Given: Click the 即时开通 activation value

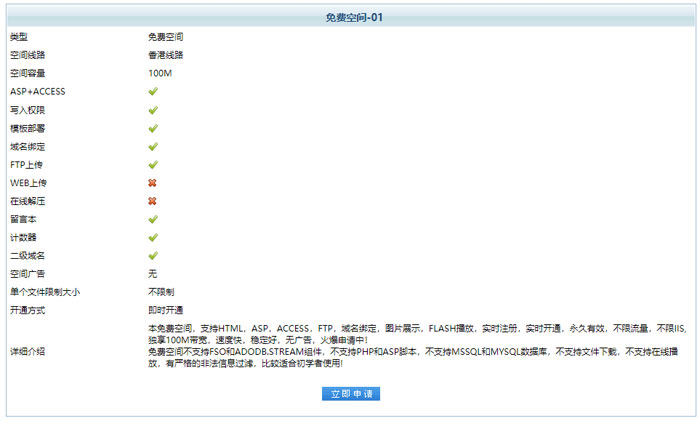Looking at the screenshot, I should click(x=166, y=310).
